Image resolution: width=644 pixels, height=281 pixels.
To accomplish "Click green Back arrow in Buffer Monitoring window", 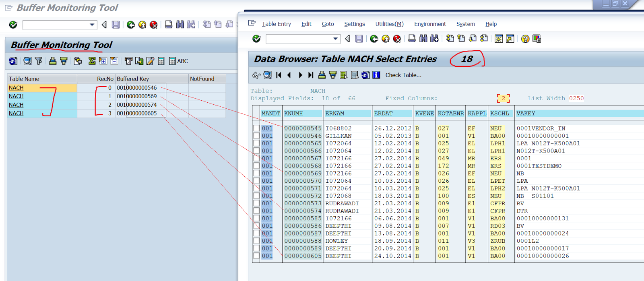I will [x=130, y=25].
